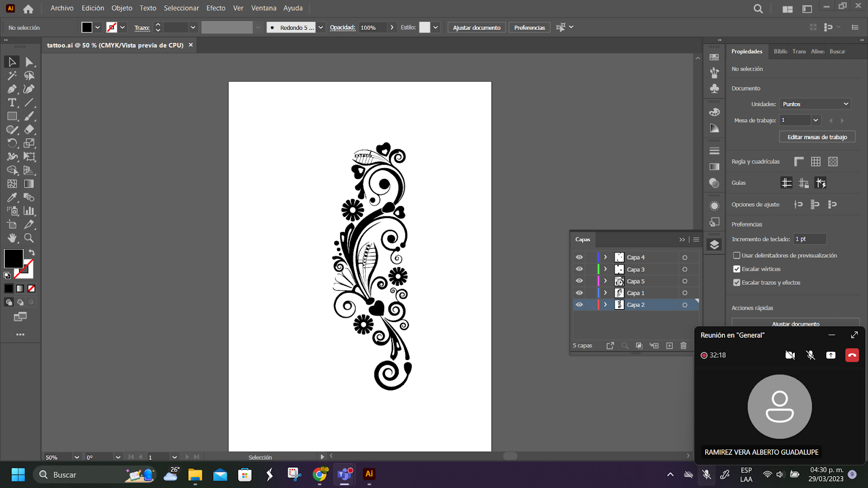Viewport: 868px width, 488px height.
Task: Uncheck Escalar trazos y efectos checkbox
Action: [x=737, y=282]
